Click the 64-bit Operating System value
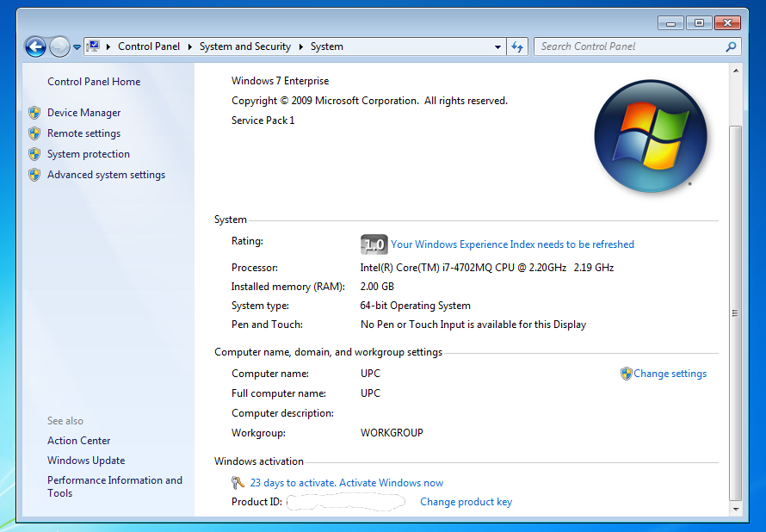 click(x=415, y=306)
